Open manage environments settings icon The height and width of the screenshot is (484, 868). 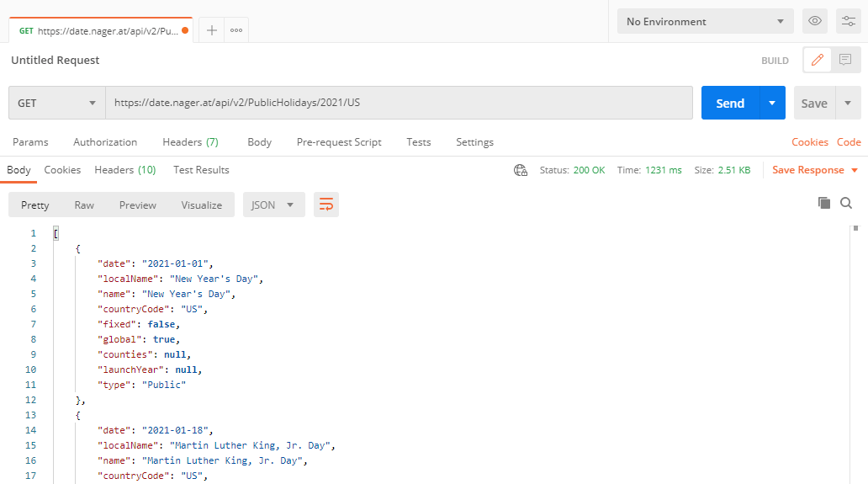click(848, 21)
